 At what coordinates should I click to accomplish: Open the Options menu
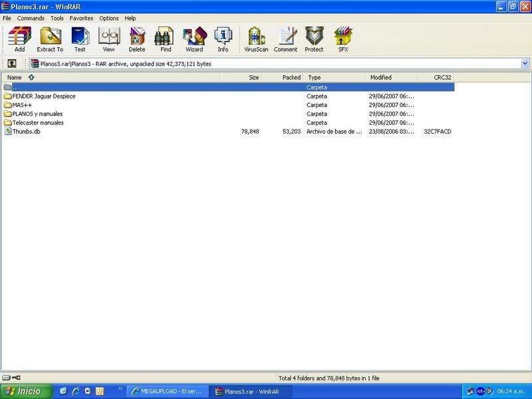click(x=109, y=19)
